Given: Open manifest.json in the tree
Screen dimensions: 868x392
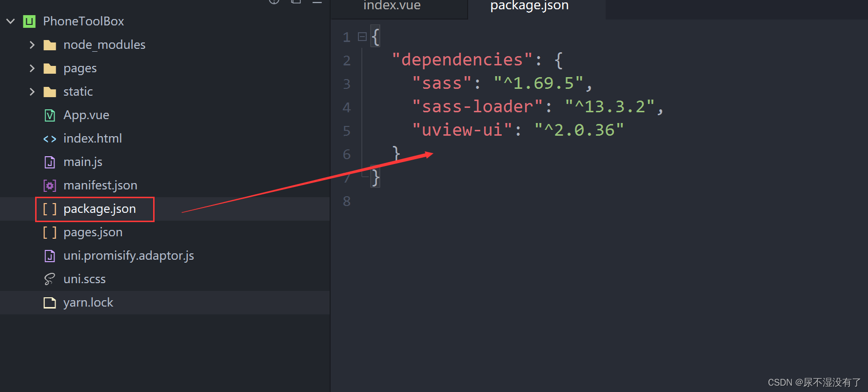Looking at the screenshot, I should [x=100, y=186].
